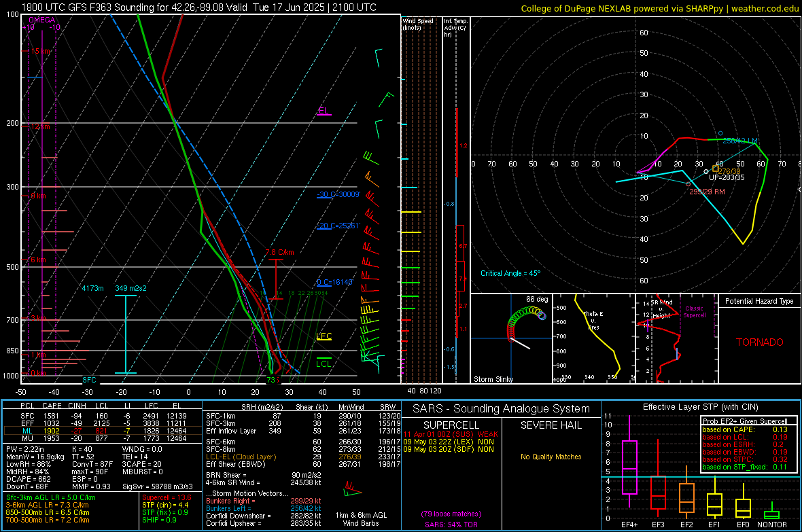Click the cyan 4173m effective layer label

click(92, 289)
